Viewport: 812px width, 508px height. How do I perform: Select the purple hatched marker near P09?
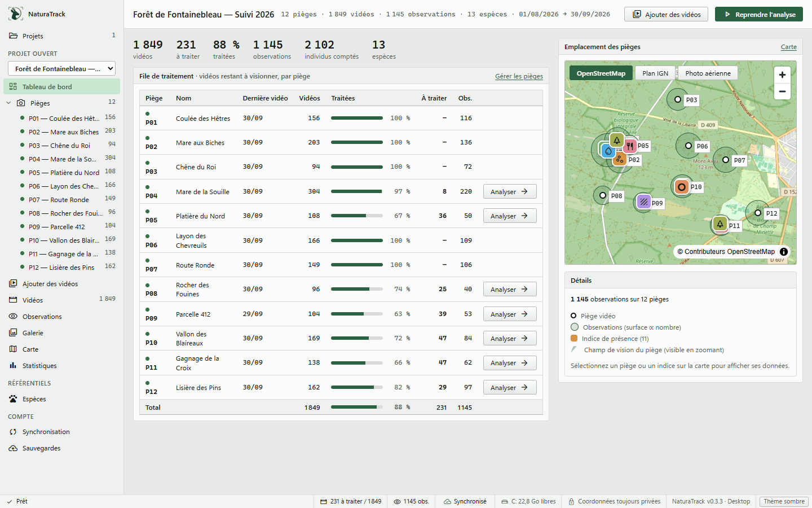643,201
